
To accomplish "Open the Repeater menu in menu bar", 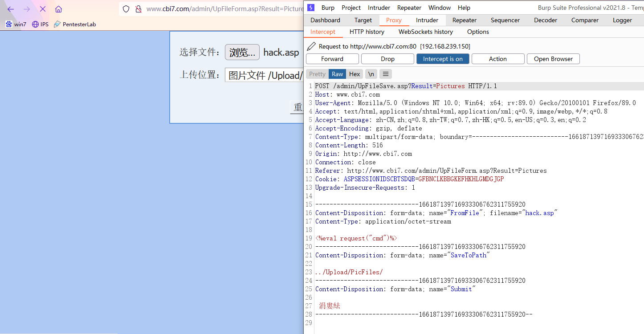I will tap(409, 8).
